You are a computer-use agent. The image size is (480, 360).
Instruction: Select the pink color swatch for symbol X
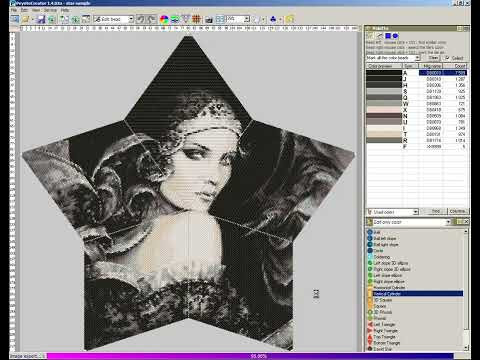[384, 110]
